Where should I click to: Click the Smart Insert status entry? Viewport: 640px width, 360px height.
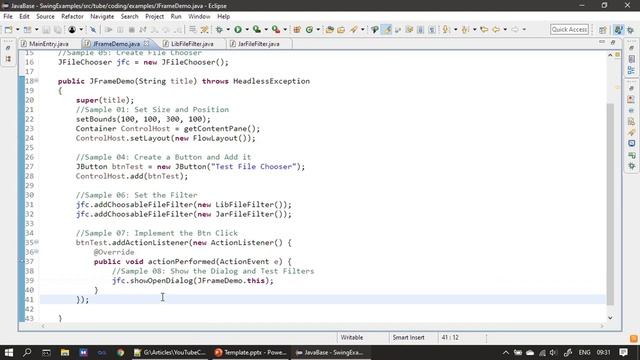click(409, 338)
